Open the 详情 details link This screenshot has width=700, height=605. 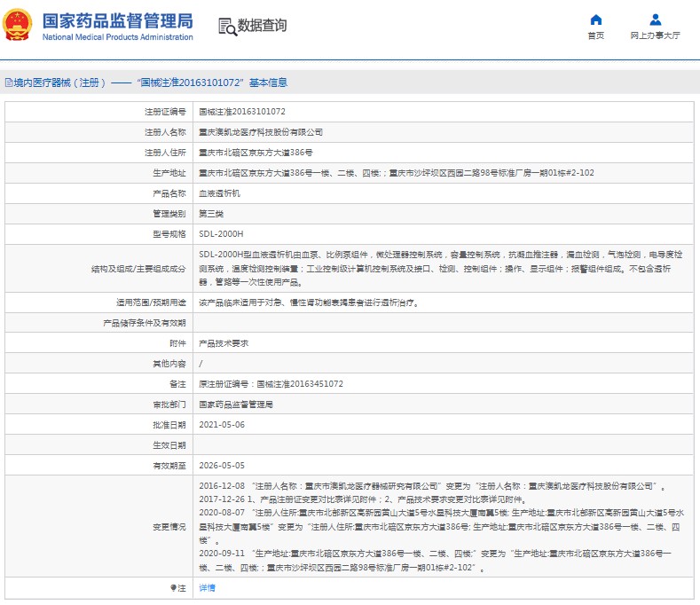(207, 588)
